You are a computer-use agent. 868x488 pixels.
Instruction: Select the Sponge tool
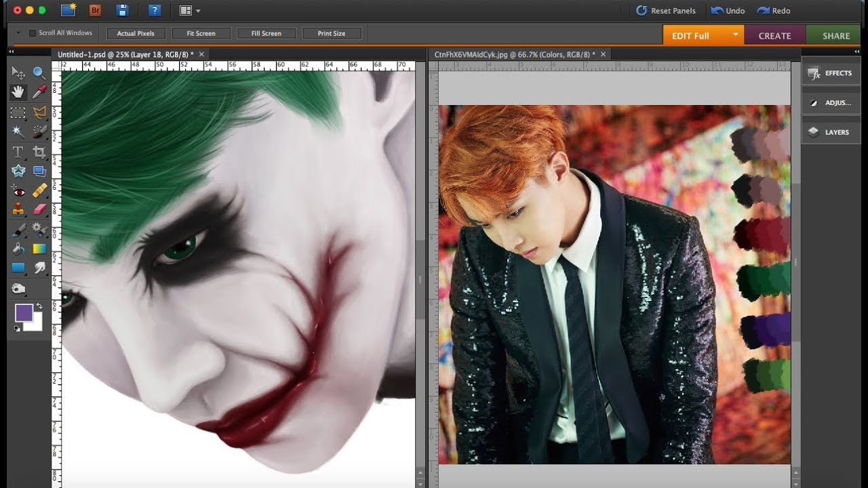coord(18,289)
